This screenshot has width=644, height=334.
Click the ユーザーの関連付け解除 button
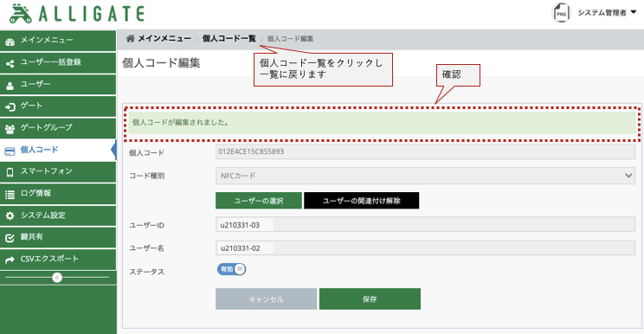click(x=362, y=201)
